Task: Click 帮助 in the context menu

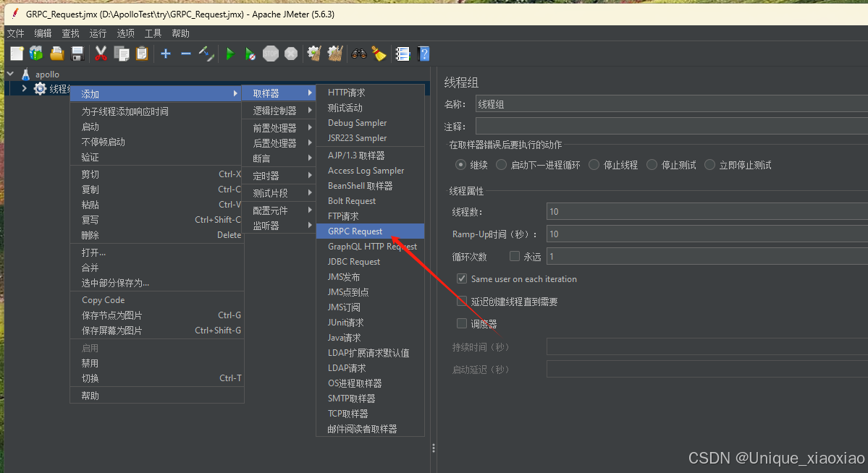Action: pos(157,396)
